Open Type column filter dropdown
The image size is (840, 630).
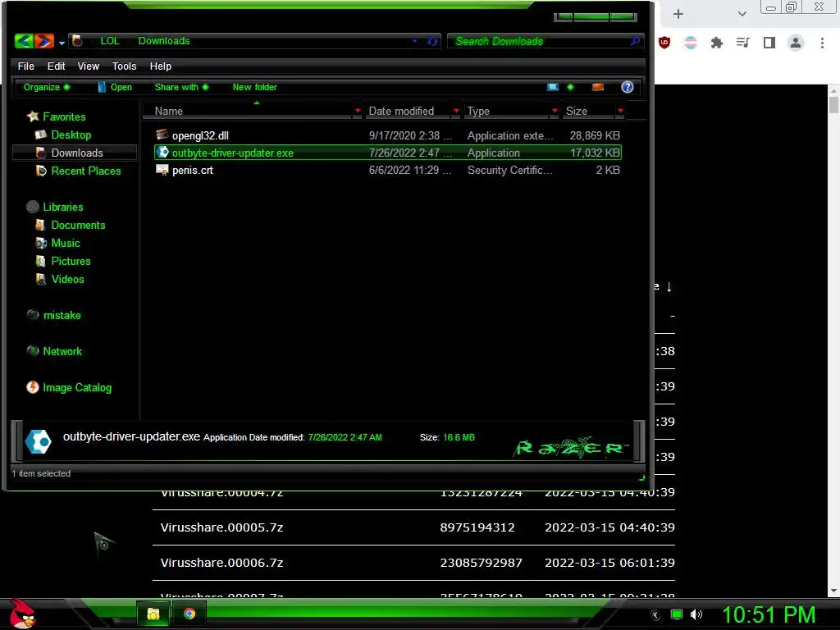[x=555, y=111]
